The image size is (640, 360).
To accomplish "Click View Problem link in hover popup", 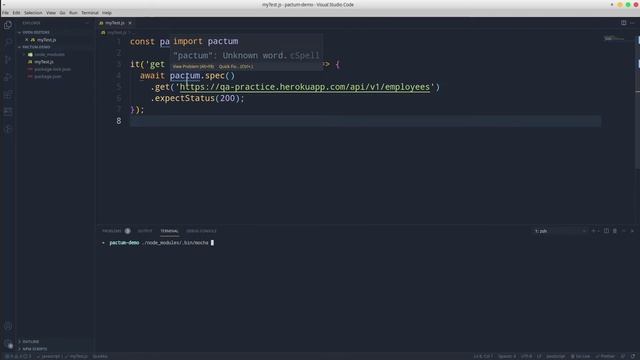I will tap(193, 67).
